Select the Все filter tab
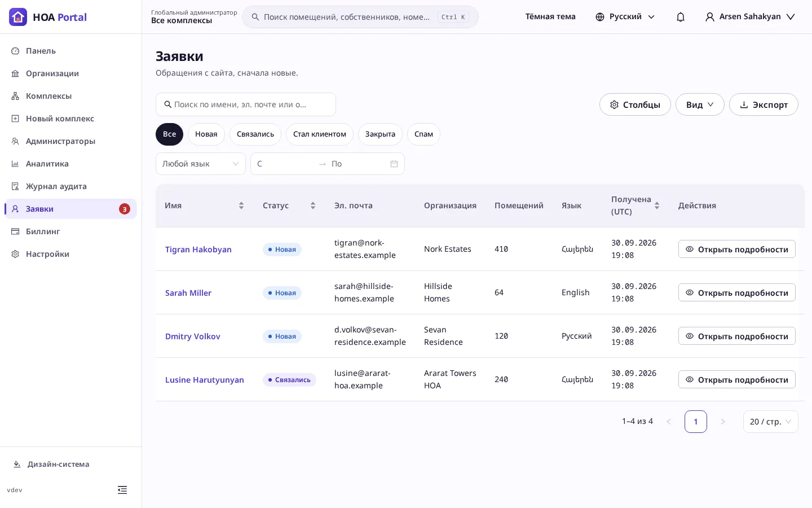Image resolution: width=812 pixels, height=508 pixels. pyautogui.click(x=169, y=134)
